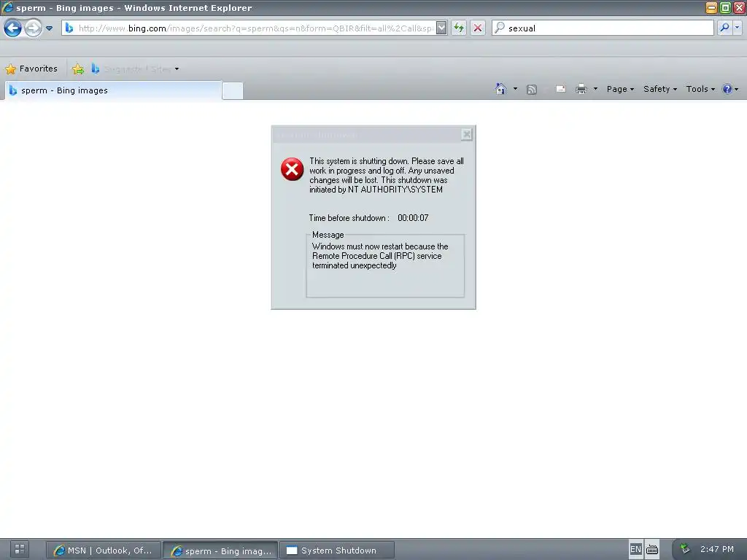Click the shutdown countdown time 00:00:07
Screen dimensions: 747x560
tap(413, 218)
